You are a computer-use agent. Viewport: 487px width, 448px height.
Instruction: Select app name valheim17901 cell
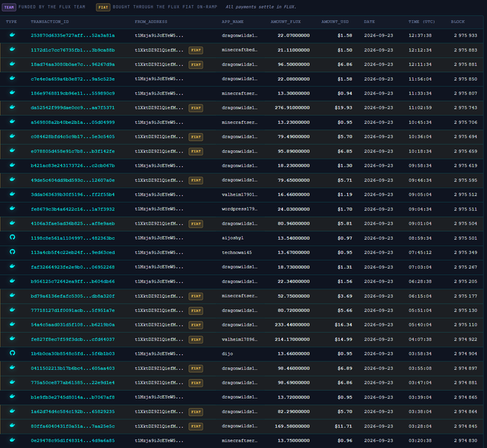point(239,195)
